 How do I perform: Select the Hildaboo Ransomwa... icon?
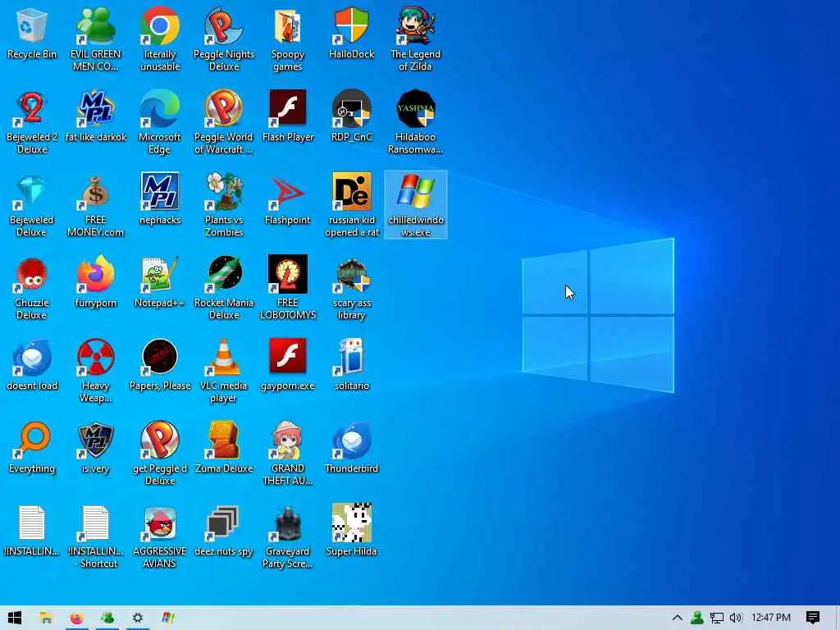(415, 121)
